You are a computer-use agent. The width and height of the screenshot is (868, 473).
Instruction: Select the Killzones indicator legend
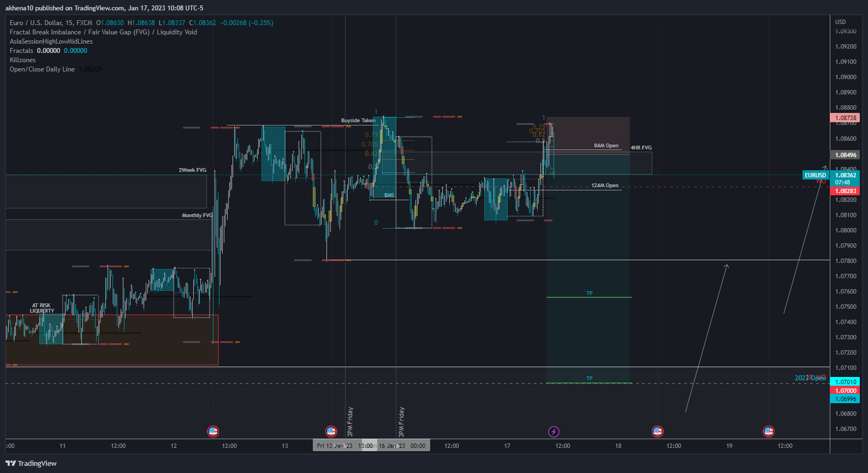(x=22, y=60)
